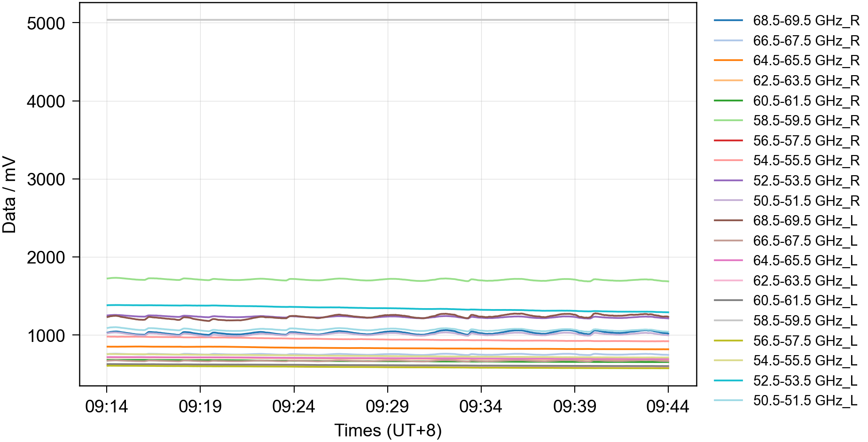Click the 54.5-55.5 GHz_R legend label
868x442 pixels.
click(805, 161)
